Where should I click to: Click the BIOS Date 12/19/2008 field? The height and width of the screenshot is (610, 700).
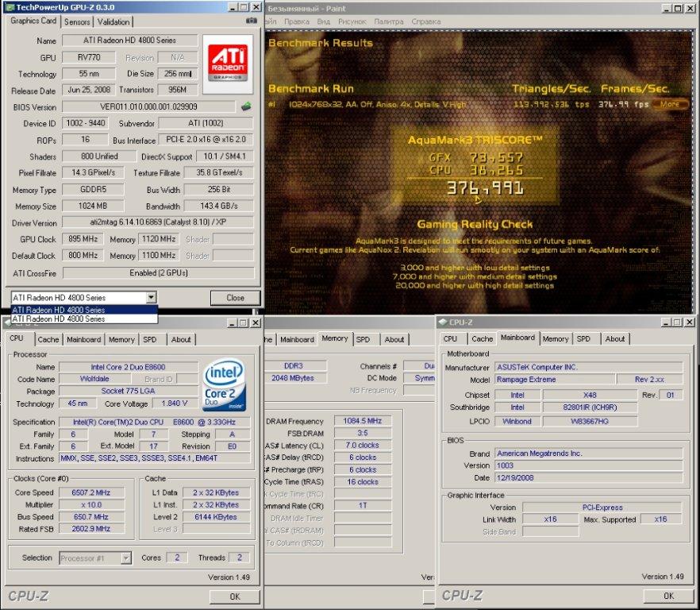tap(588, 477)
